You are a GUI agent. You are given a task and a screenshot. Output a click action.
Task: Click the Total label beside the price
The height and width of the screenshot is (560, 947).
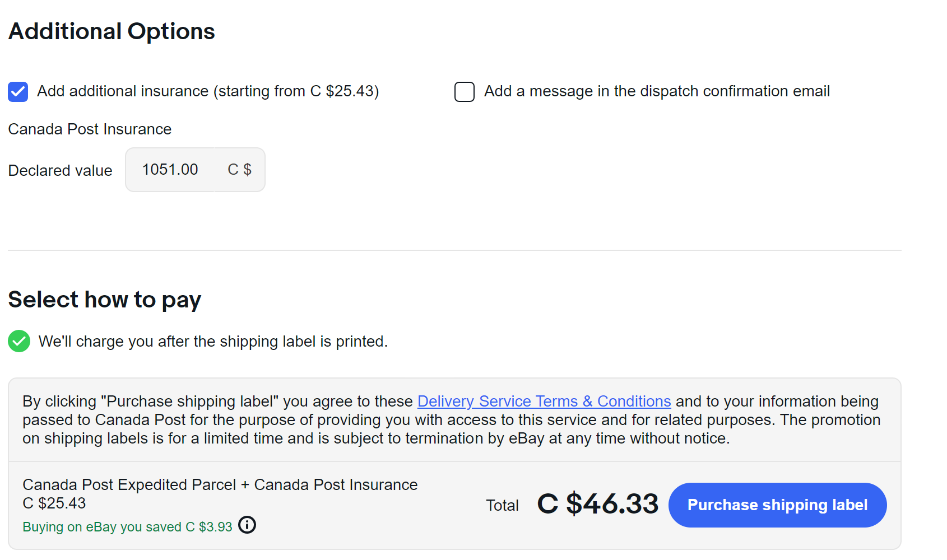click(x=502, y=505)
